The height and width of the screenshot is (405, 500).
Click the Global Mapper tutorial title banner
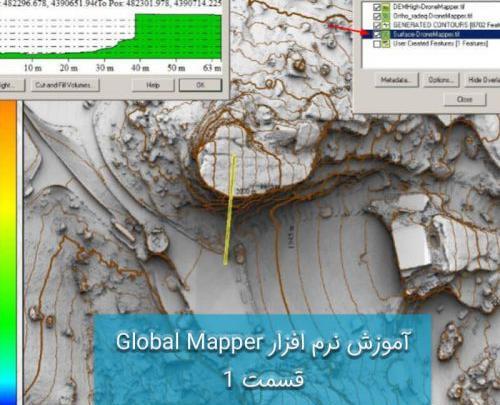pyautogui.click(x=263, y=359)
